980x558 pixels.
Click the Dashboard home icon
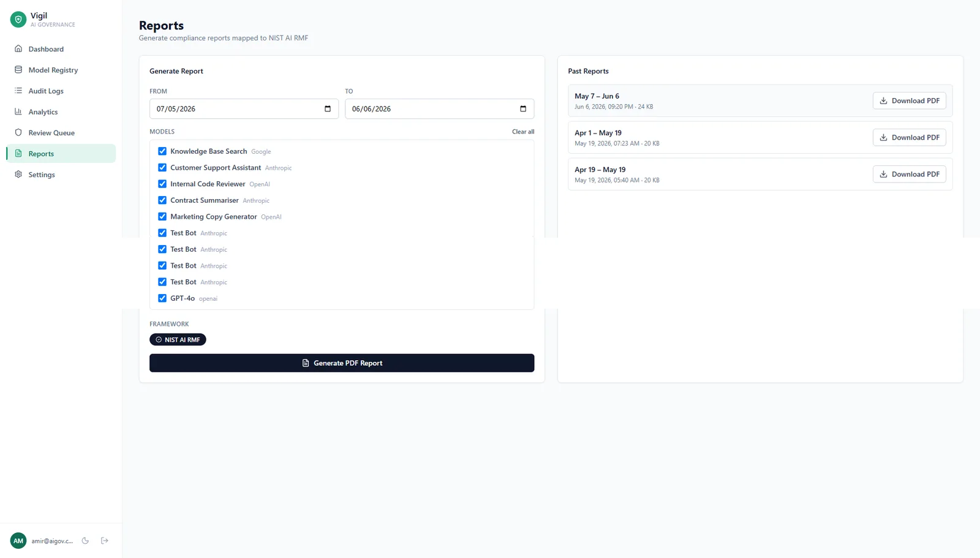18,49
